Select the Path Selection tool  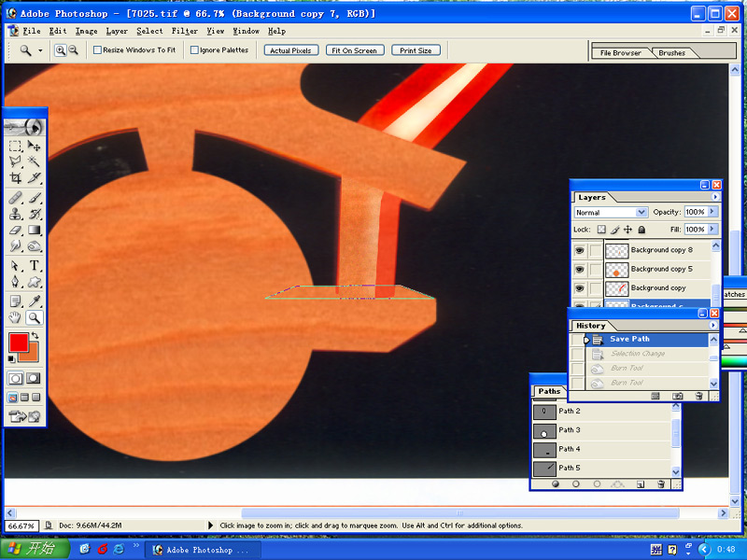15,265
